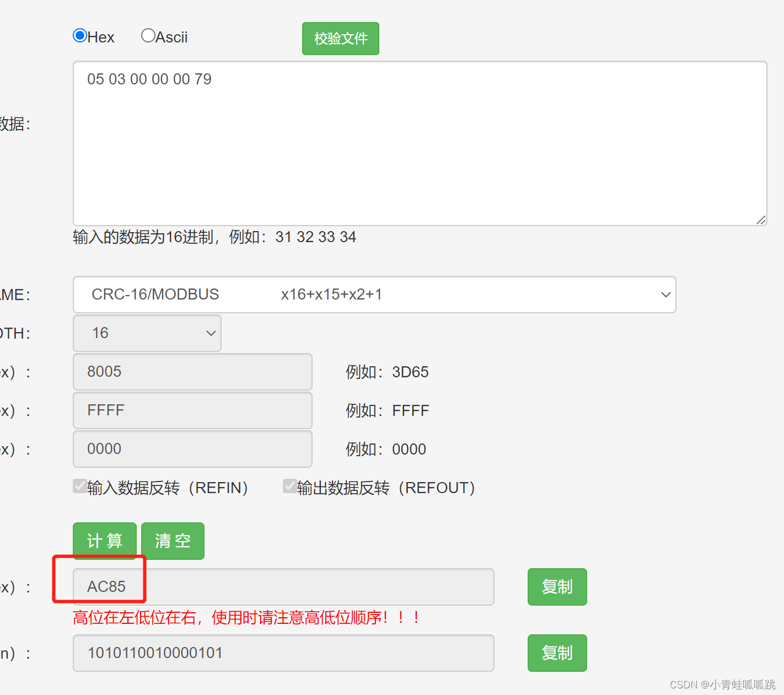Copy the hex CRC result AC85
The width and height of the screenshot is (784, 695).
click(x=557, y=587)
